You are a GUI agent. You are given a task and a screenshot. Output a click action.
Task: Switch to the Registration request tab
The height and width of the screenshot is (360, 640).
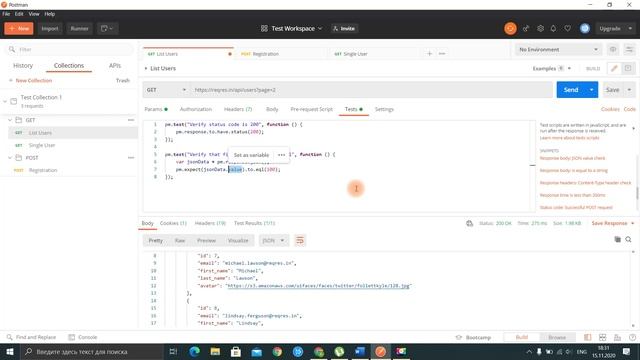pyautogui.click(x=265, y=54)
